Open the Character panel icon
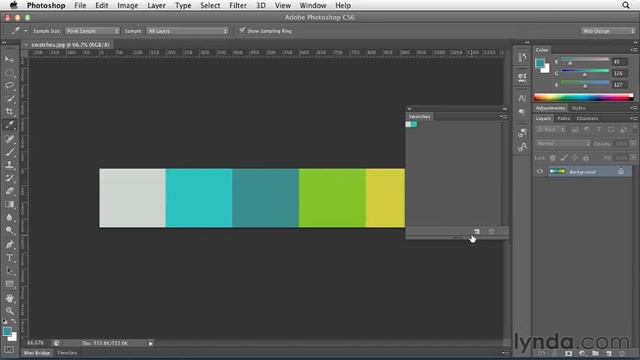The width and height of the screenshot is (640, 360). pos(522,98)
